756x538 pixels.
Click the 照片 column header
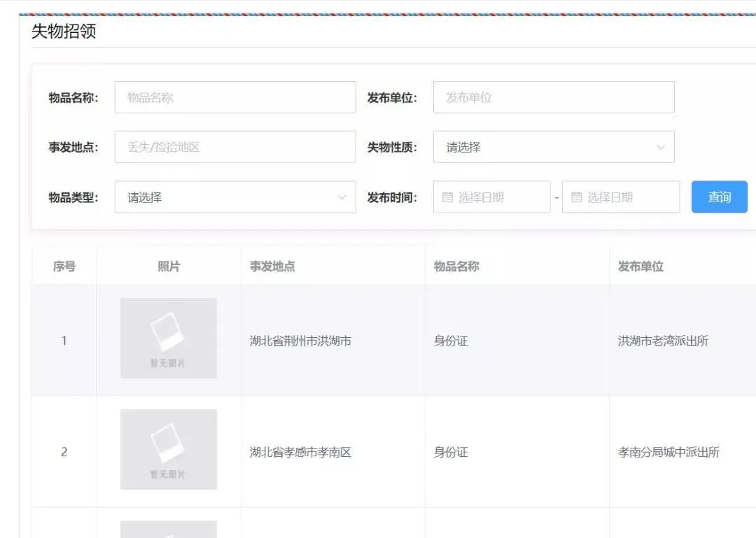tap(169, 267)
